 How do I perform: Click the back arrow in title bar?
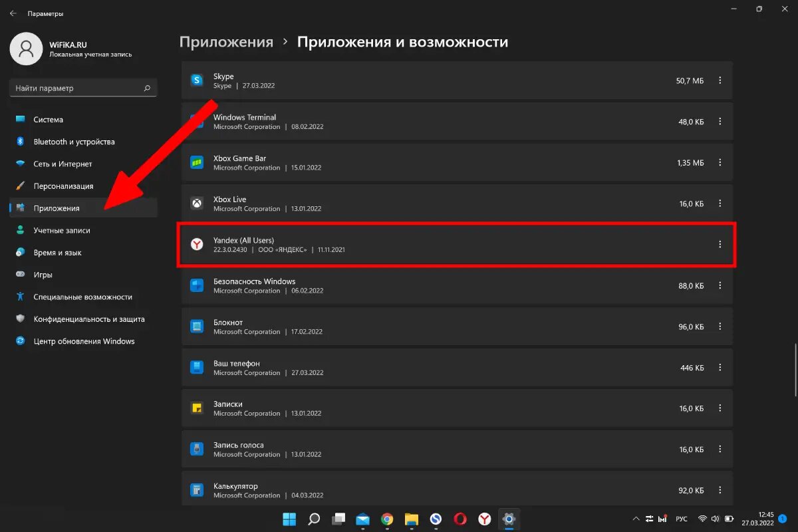[13, 13]
